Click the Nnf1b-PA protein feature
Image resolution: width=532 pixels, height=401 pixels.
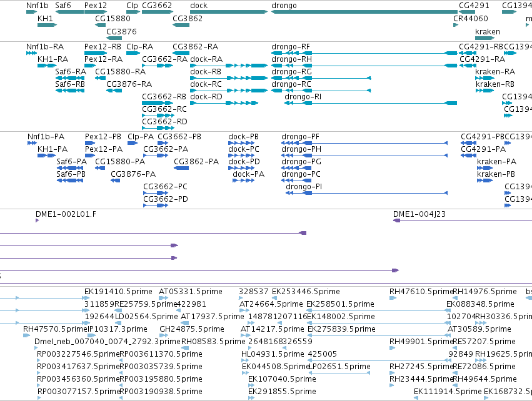pos(32,143)
